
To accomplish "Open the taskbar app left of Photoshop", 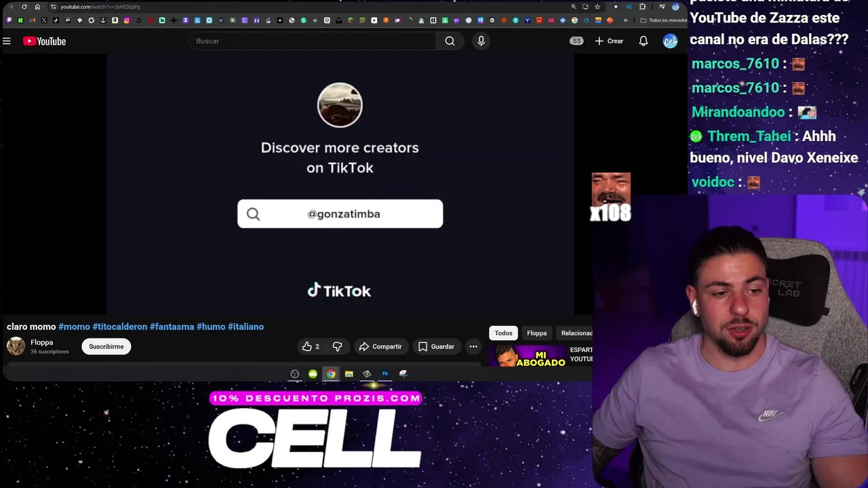I will [367, 373].
